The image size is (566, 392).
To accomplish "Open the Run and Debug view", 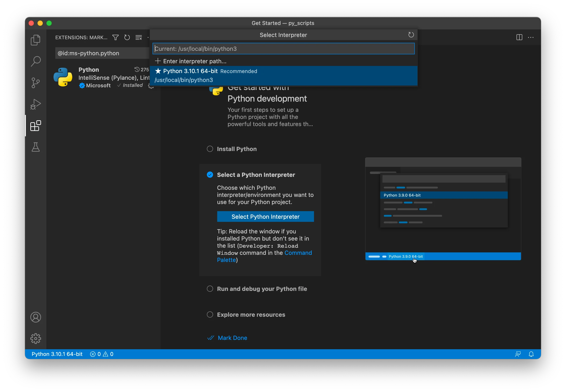I will point(36,104).
